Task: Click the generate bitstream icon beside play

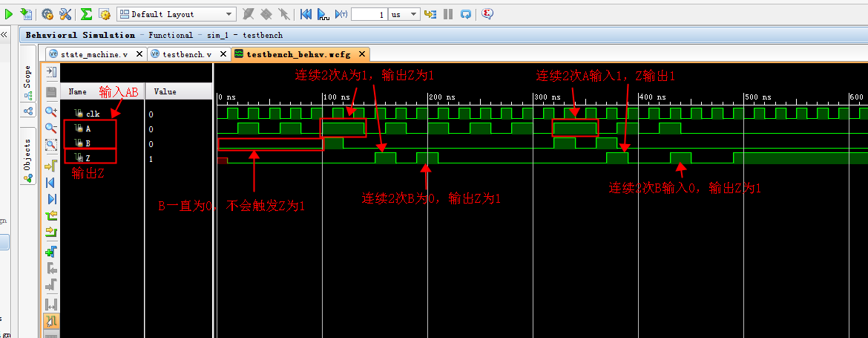Action: pyautogui.click(x=25, y=14)
